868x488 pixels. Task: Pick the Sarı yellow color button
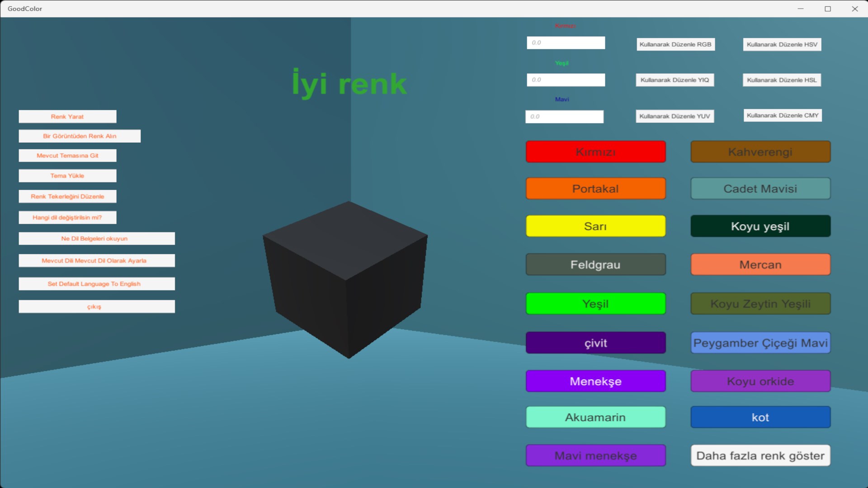(x=595, y=226)
